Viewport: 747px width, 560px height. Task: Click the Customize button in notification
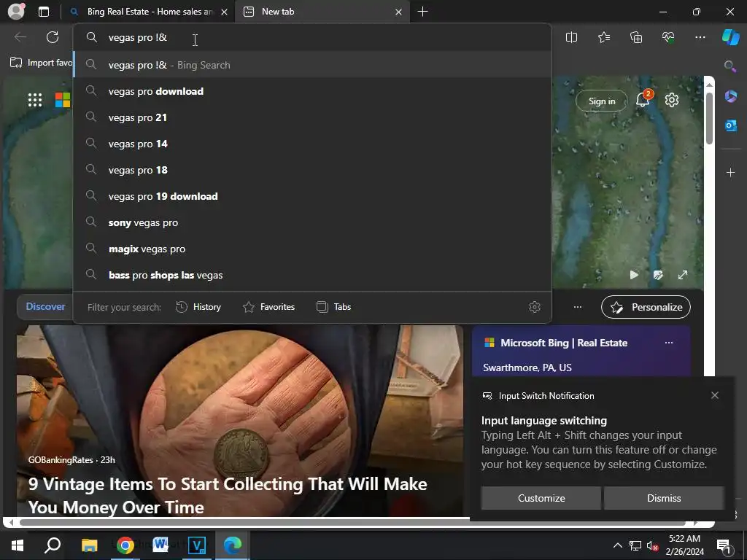[541, 498]
